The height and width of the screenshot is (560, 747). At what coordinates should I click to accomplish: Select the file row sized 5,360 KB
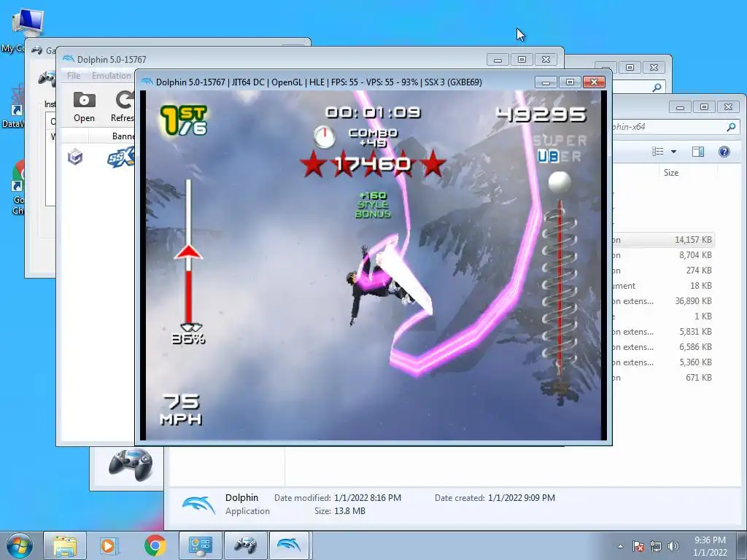(664, 362)
